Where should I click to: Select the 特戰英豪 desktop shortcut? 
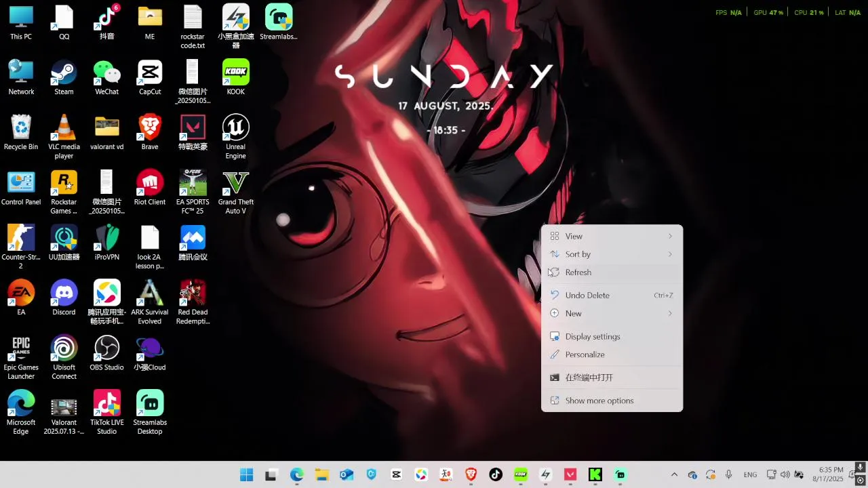193,133
